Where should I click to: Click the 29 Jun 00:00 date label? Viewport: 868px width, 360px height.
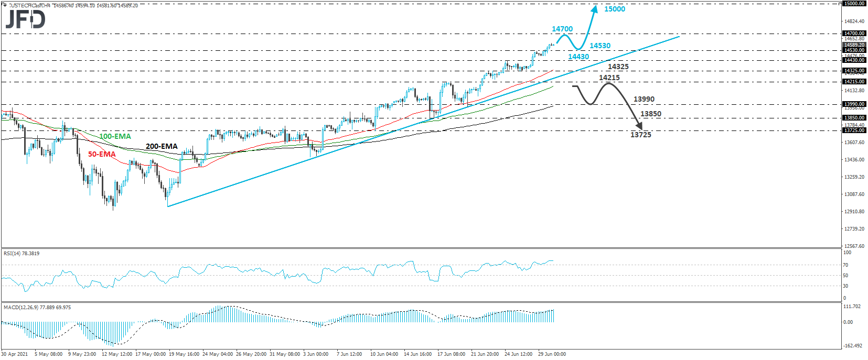pyautogui.click(x=552, y=354)
